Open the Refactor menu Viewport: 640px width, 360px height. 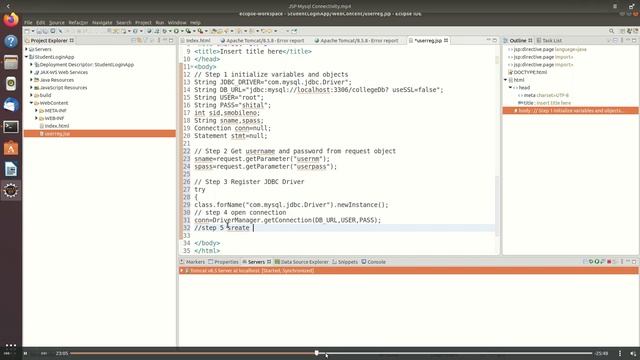point(78,22)
